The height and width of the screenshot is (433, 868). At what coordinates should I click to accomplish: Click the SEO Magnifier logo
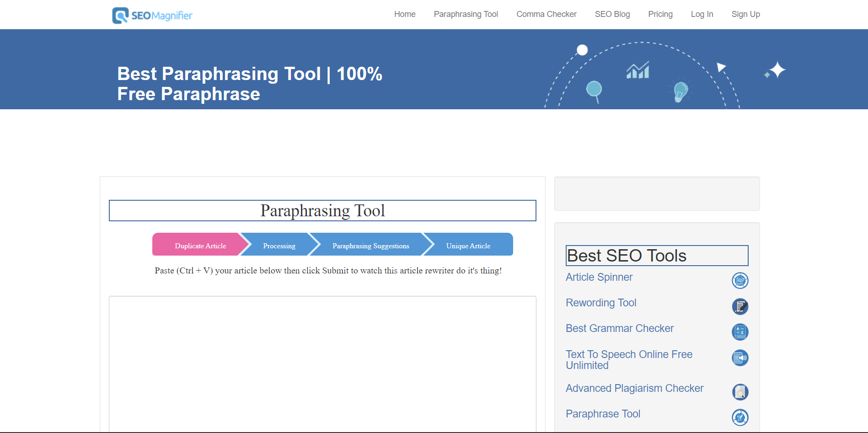point(152,15)
